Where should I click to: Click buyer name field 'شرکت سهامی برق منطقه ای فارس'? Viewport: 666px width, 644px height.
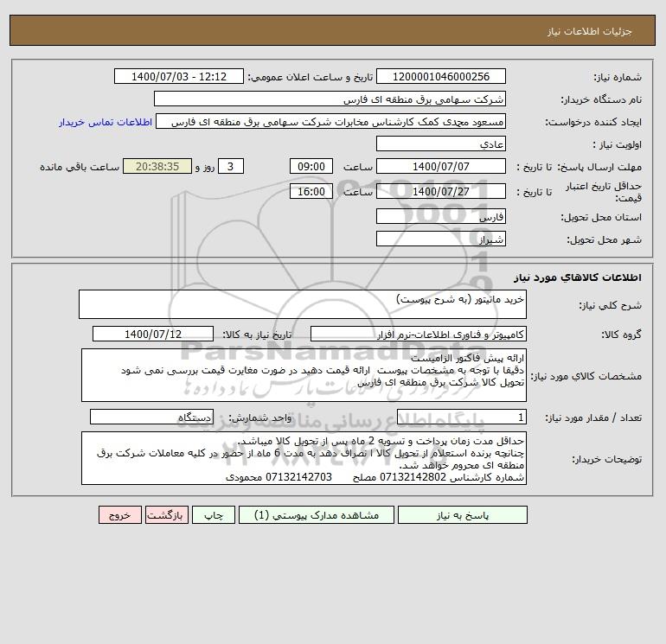pyautogui.click(x=330, y=99)
